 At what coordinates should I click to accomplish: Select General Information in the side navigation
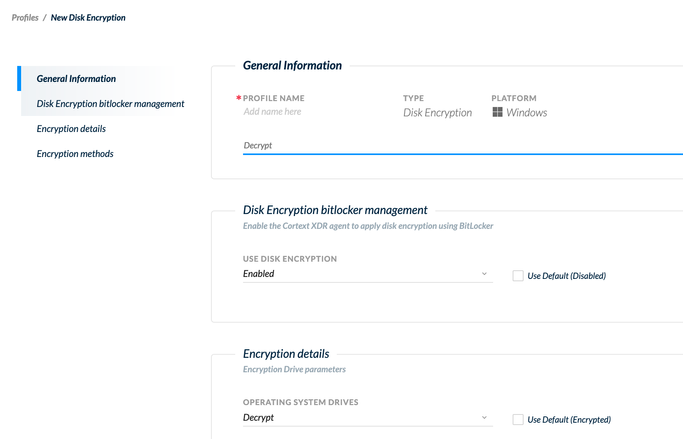pyautogui.click(x=76, y=78)
